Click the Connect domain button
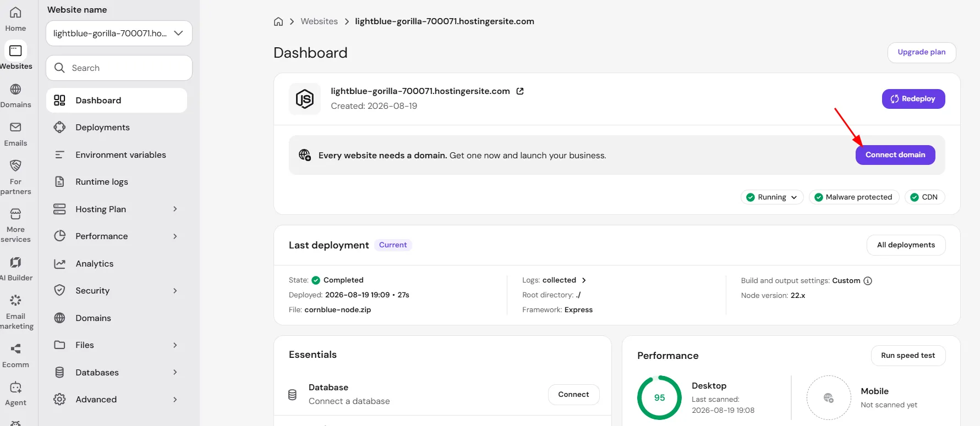 tap(895, 155)
